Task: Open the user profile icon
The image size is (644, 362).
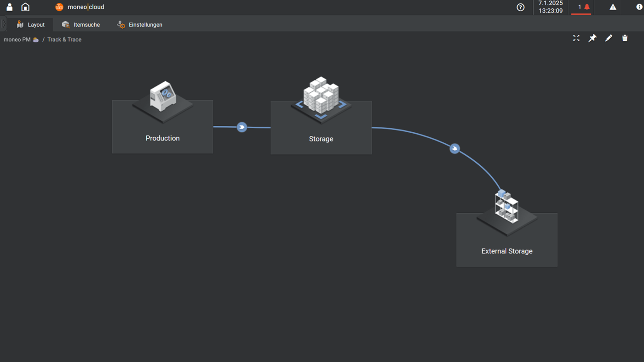Action: (9, 7)
